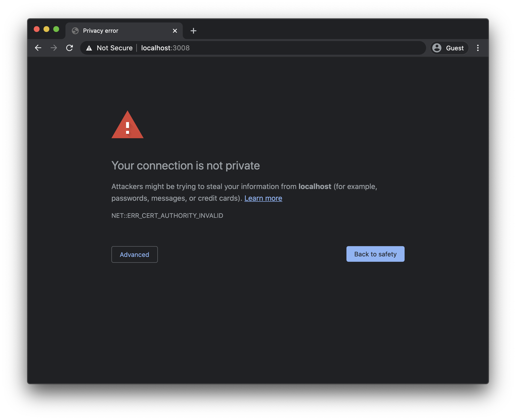Viewport: 516px width, 420px height.
Task: Click the Not Secure label text
Action: point(115,48)
